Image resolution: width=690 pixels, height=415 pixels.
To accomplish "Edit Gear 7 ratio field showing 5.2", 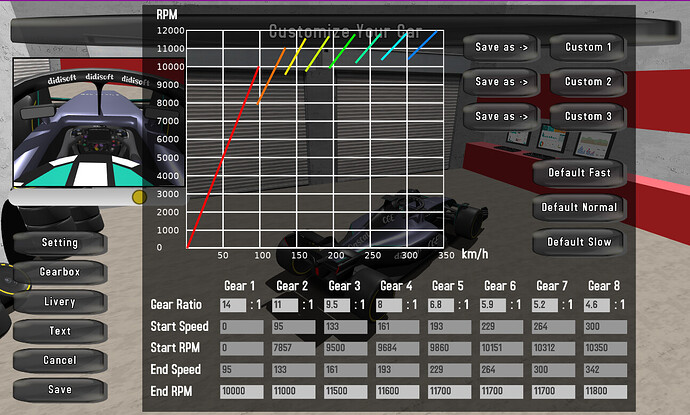I will (x=544, y=305).
